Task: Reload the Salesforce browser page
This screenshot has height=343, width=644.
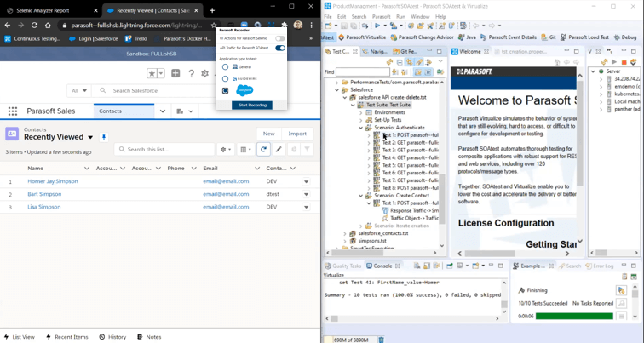Action: 34,26
